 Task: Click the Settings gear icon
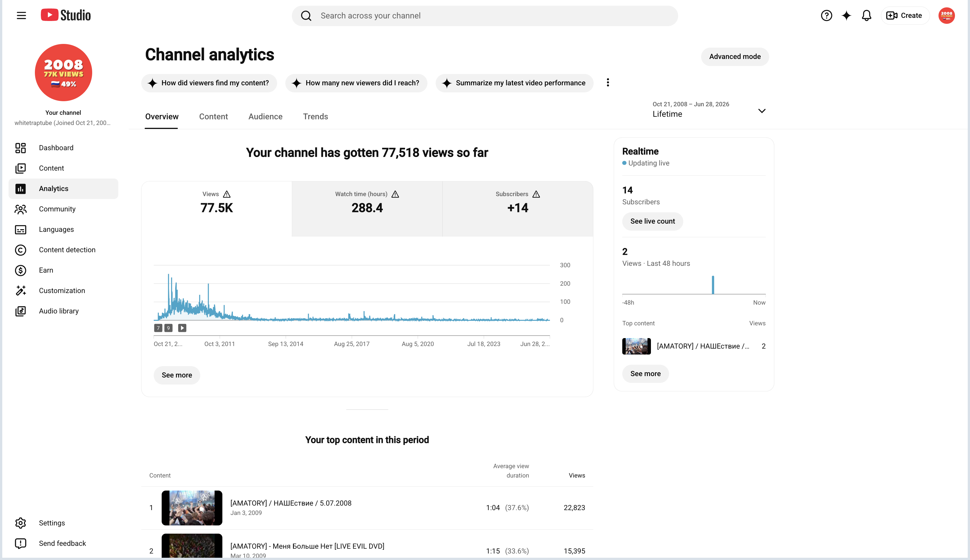click(x=20, y=523)
